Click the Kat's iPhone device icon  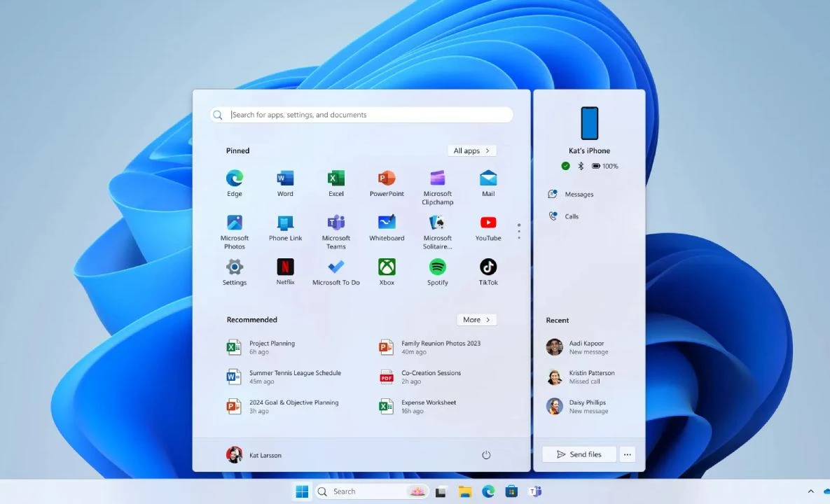[x=589, y=123]
